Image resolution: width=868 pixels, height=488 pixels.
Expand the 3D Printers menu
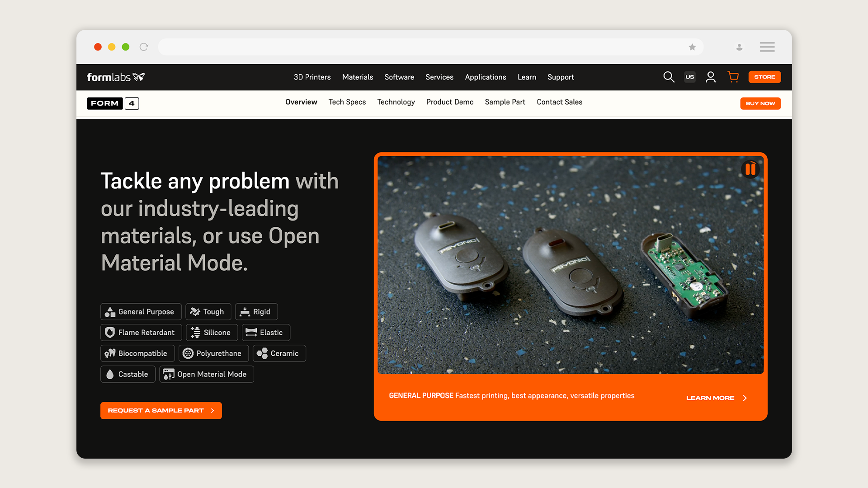point(312,77)
